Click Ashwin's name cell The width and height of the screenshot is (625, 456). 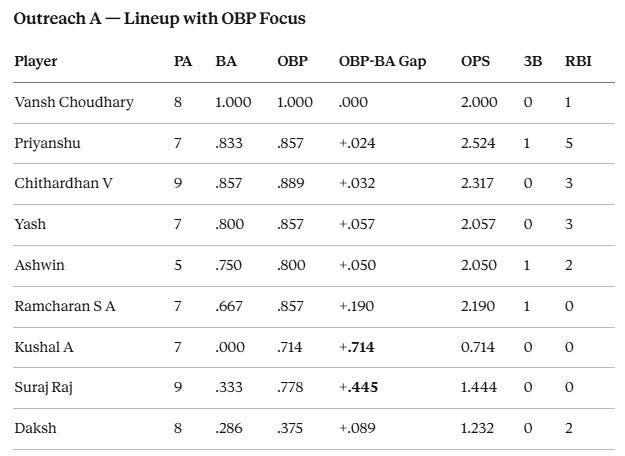39,265
